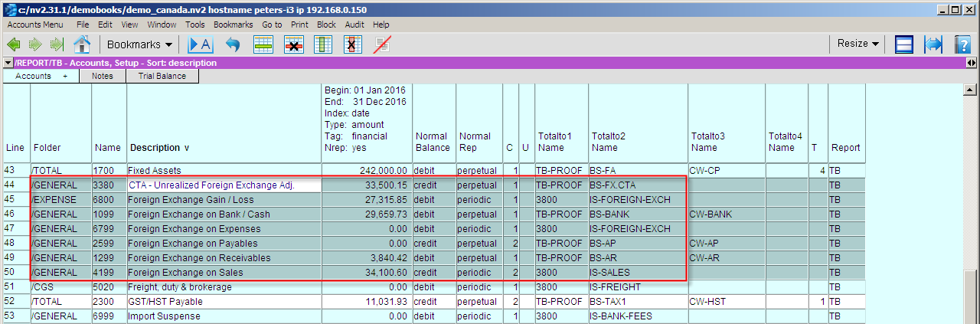Click the split window panes icon

tap(904, 44)
